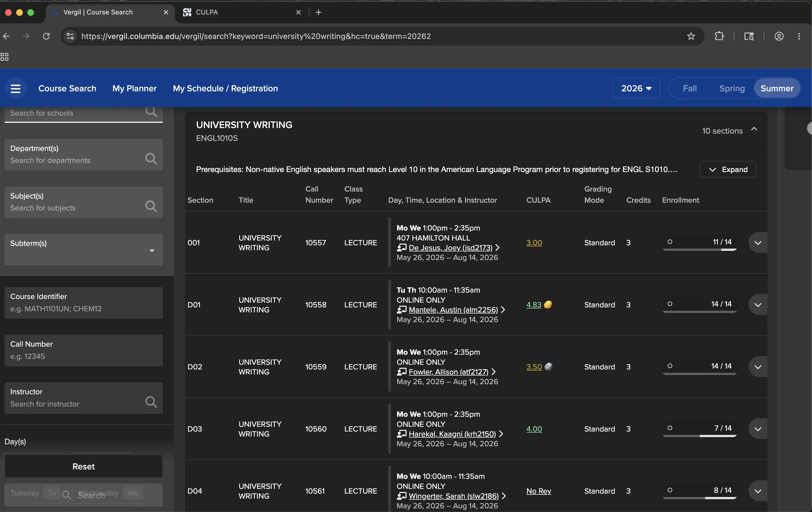
Task: Click the browser forward arrow
Action: coord(26,36)
